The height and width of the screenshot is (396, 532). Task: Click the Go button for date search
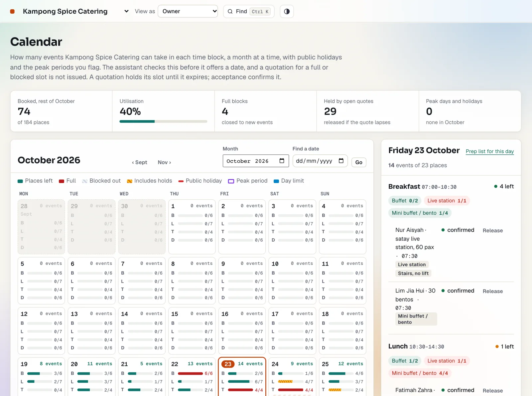(359, 162)
